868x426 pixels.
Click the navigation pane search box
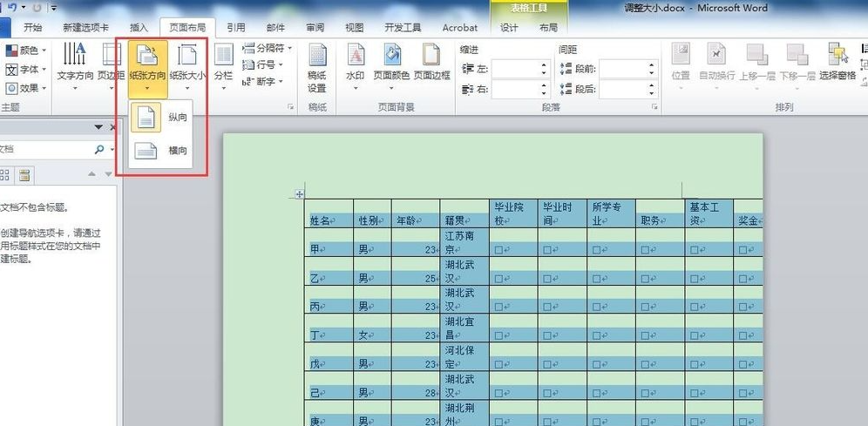click(x=45, y=149)
